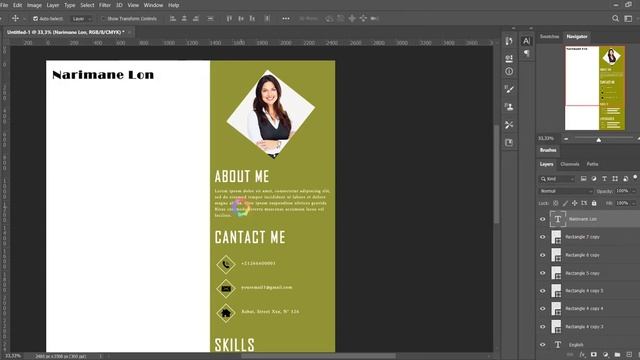640x360 pixels.
Task: Add a layer mask icon
Action: pyautogui.click(x=594, y=355)
